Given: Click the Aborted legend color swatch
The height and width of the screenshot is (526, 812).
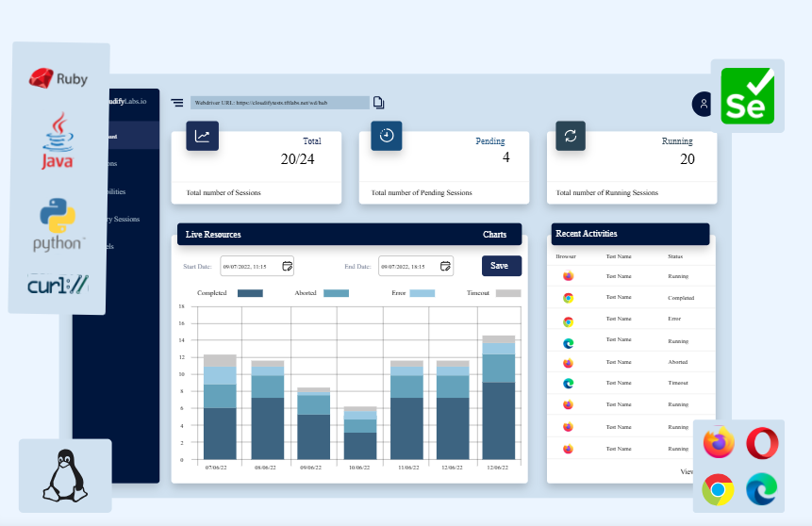Looking at the screenshot, I should [x=336, y=293].
